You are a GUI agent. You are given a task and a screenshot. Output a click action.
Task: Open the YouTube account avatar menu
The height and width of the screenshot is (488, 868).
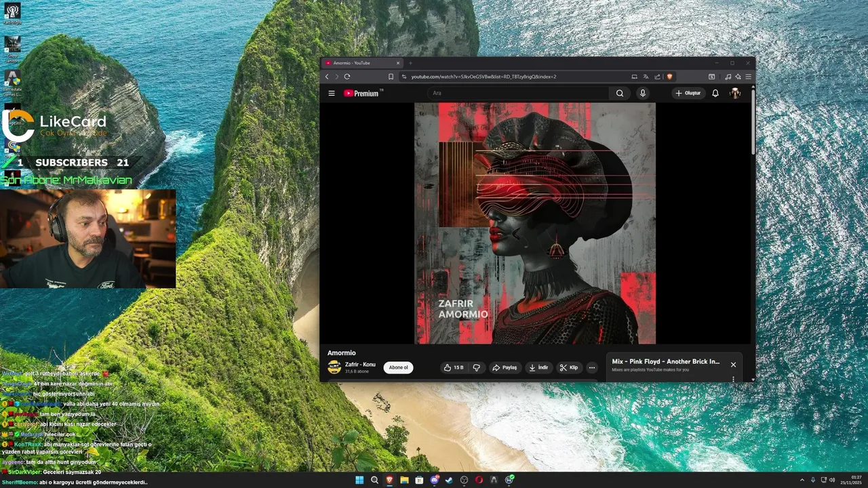point(735,93)
